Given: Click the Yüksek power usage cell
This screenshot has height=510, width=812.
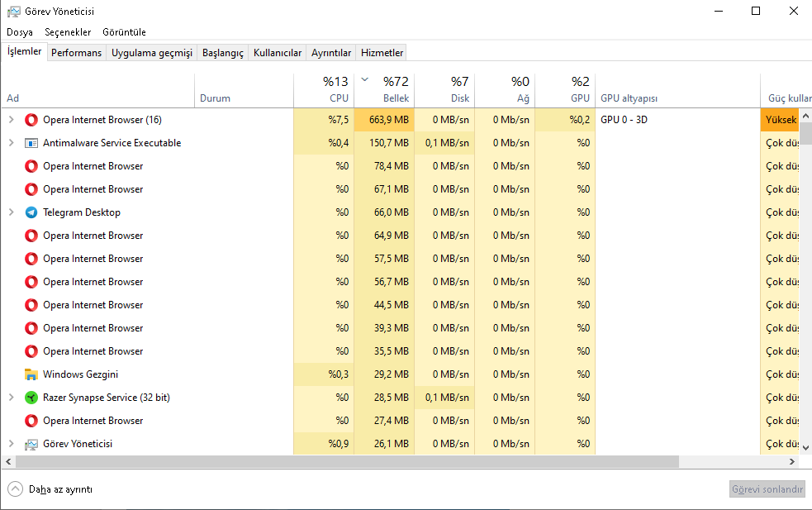Looking at the screenshot, I should coord(780,120).
